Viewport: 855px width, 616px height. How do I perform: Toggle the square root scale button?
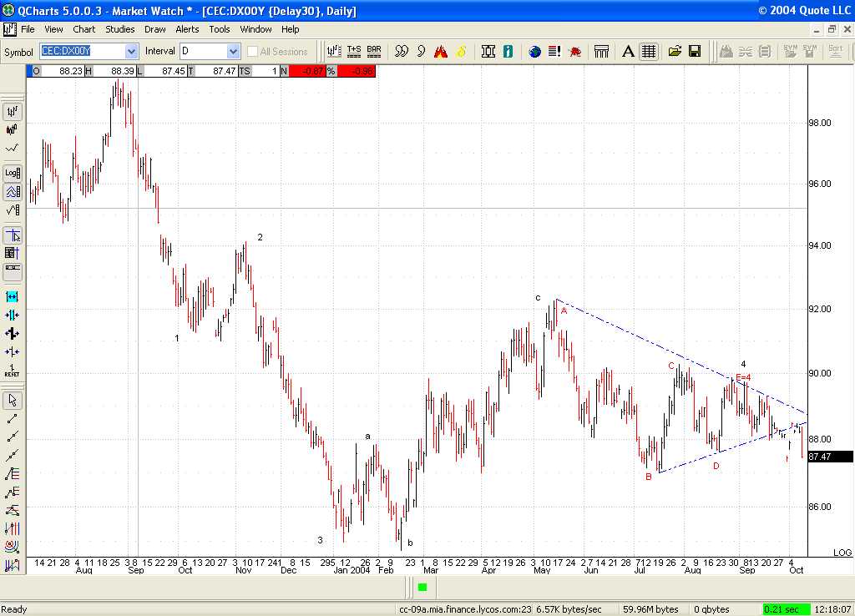point(12,210)
